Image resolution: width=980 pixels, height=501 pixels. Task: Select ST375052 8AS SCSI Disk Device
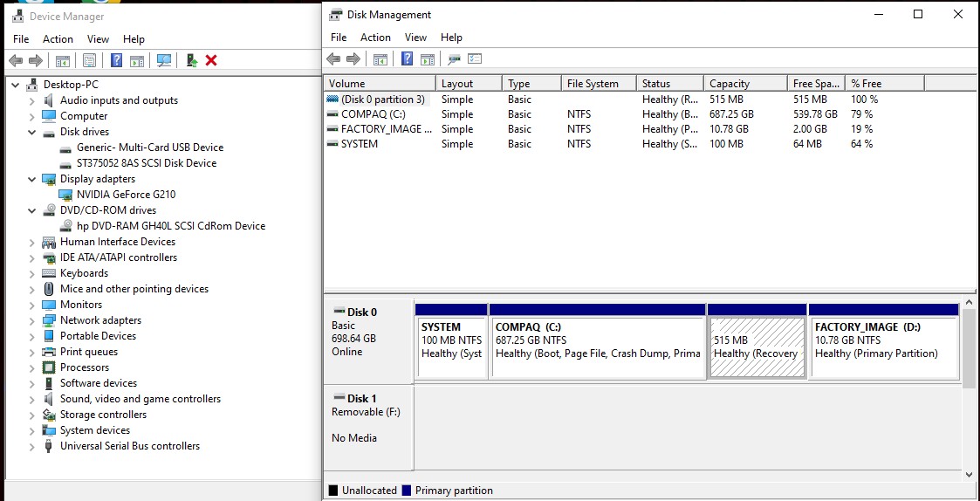tap(146, 163)
